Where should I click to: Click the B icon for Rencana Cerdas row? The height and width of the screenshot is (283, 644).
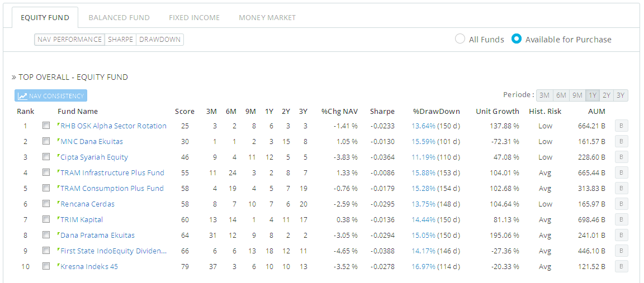(x=621, y=204)
